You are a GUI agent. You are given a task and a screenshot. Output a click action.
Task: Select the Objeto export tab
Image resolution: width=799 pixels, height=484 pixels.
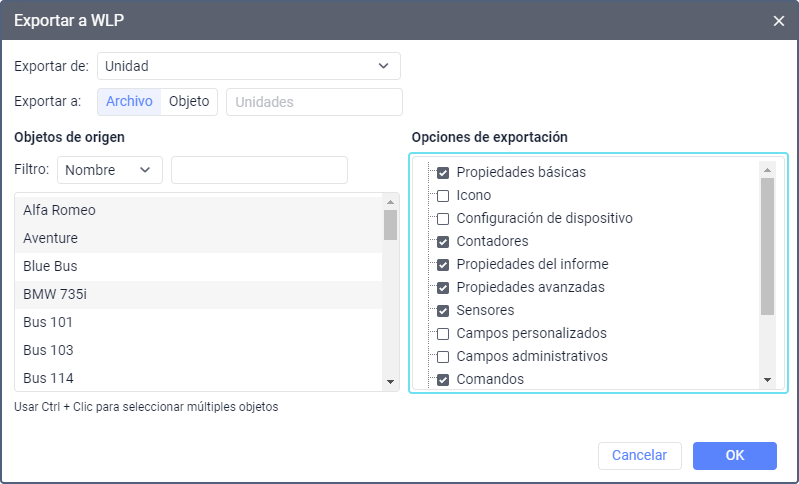tap(189, 102)
